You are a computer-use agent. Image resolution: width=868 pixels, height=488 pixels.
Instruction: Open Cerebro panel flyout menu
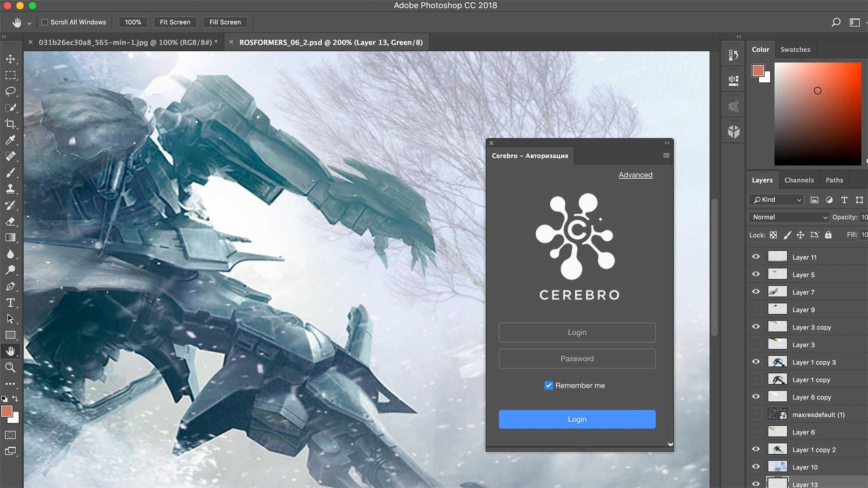[x=666, y=156]
